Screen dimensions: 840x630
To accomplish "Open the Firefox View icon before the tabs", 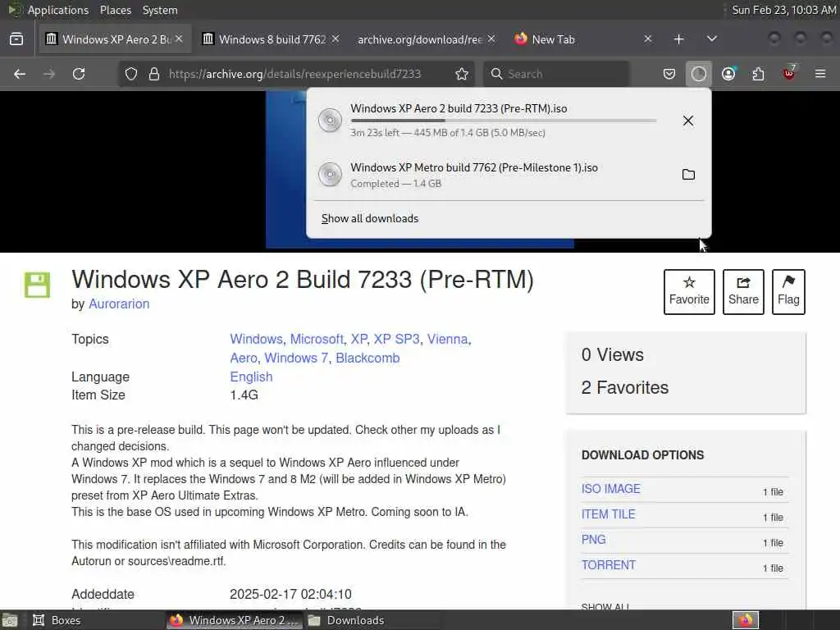I will (x=16, y=39).
